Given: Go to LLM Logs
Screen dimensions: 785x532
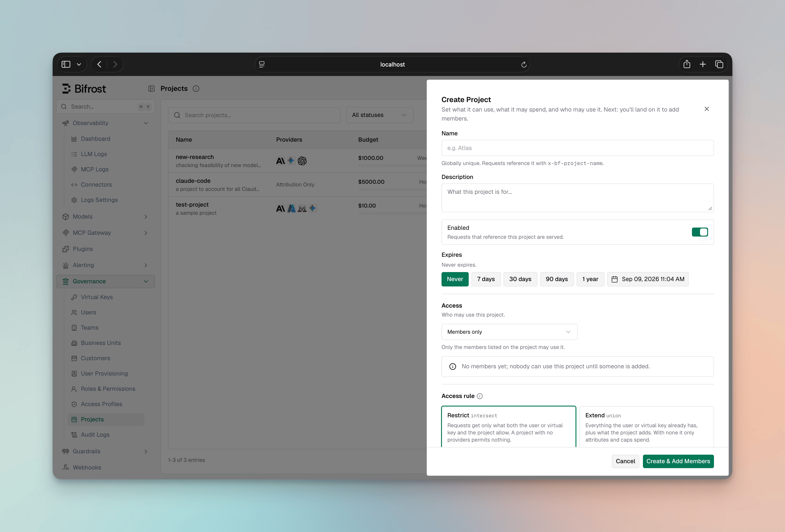Looking at the screenshot, I should [94, 154].
